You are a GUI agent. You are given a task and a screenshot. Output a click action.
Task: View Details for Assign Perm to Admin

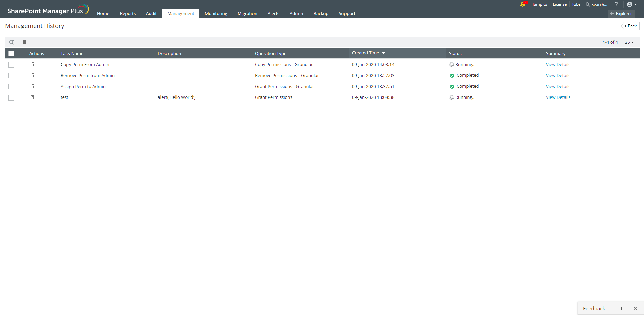558,86
